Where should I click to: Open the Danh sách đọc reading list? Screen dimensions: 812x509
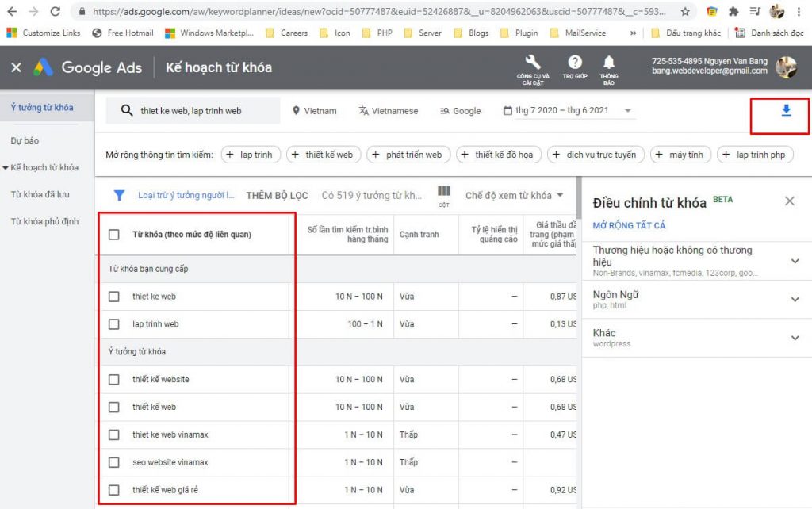coord(769,33)
